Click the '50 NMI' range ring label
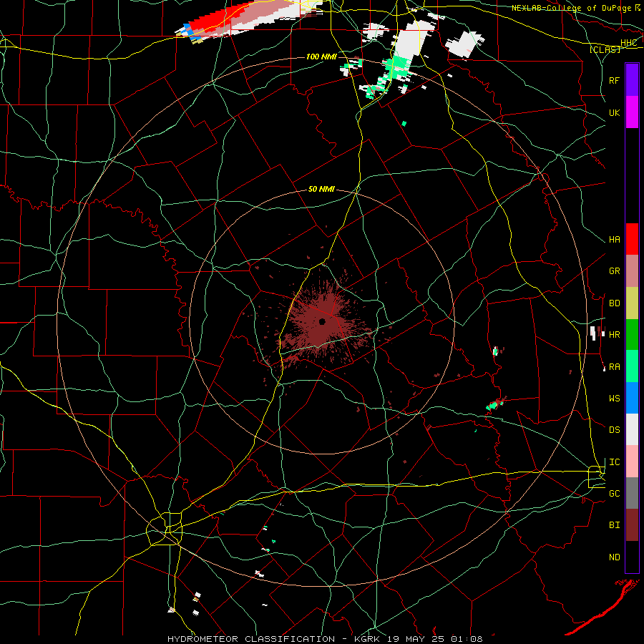The image size is (644, 644). point(321,189)
